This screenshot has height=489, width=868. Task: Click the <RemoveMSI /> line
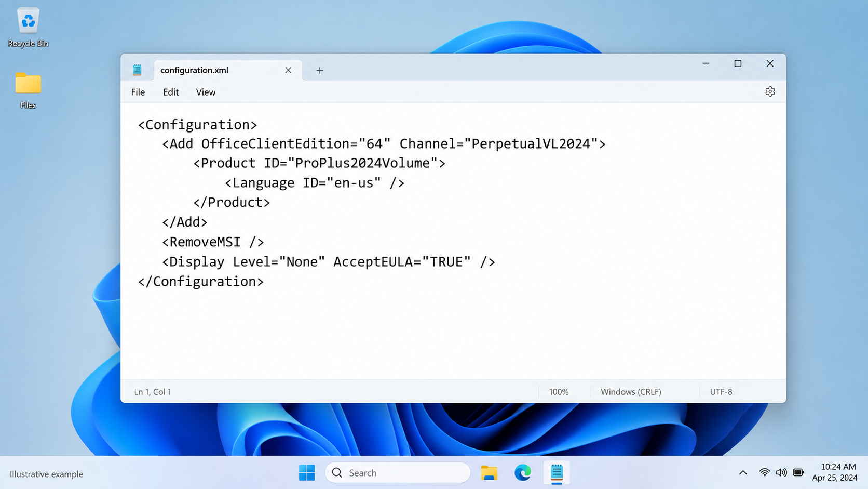(213, 242)
